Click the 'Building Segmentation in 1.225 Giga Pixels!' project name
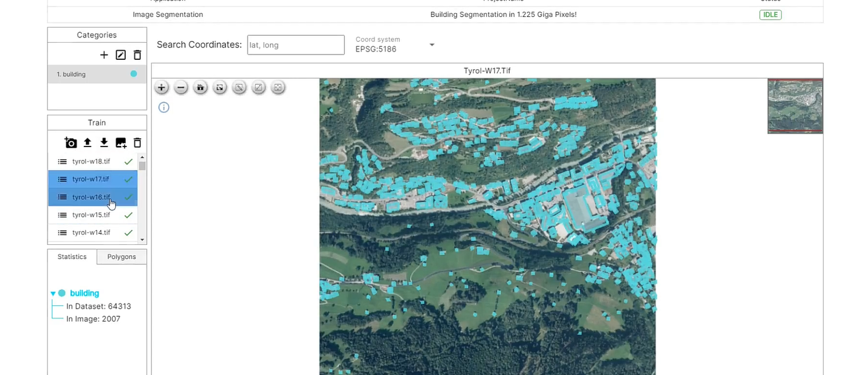 click(x=503, y=15)
